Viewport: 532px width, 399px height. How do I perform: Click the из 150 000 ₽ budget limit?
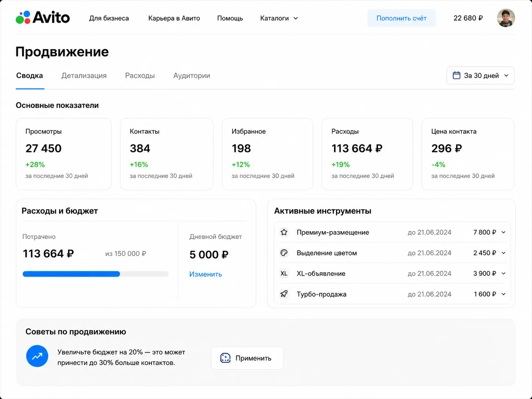[126, 254]
